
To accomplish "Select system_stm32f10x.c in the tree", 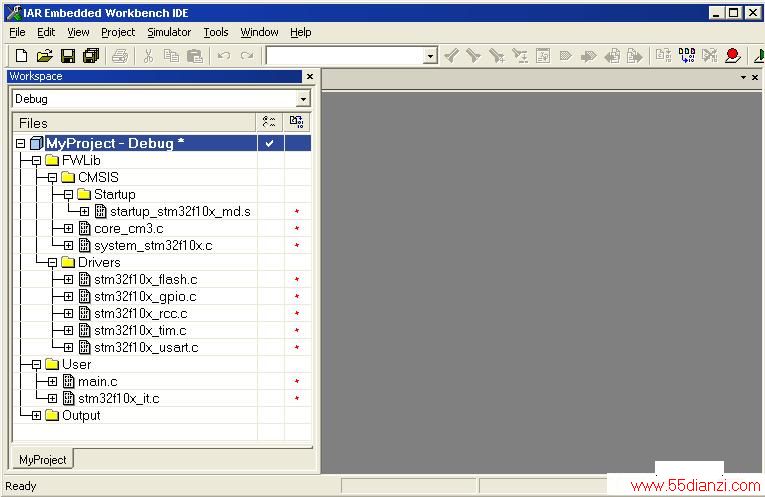I will click(153, 246).
